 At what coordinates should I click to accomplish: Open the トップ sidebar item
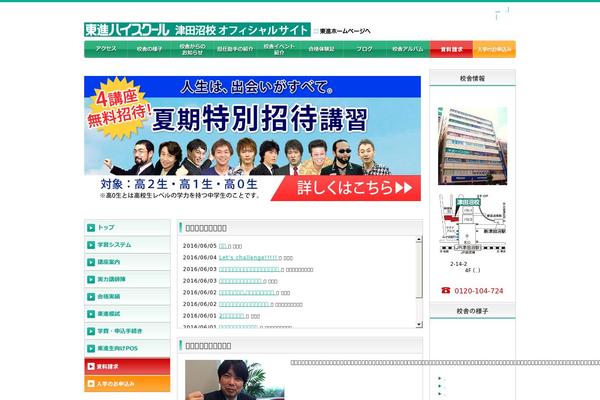[x=127, y=227]
